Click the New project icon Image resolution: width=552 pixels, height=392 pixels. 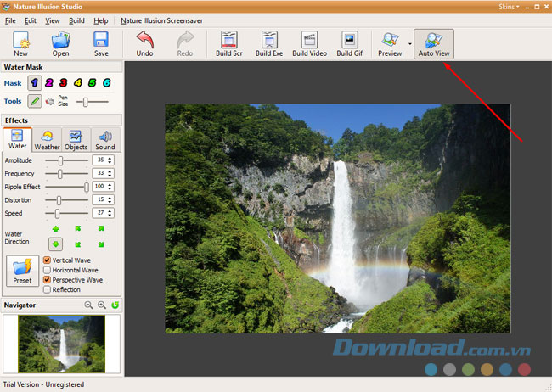[20, 43]
